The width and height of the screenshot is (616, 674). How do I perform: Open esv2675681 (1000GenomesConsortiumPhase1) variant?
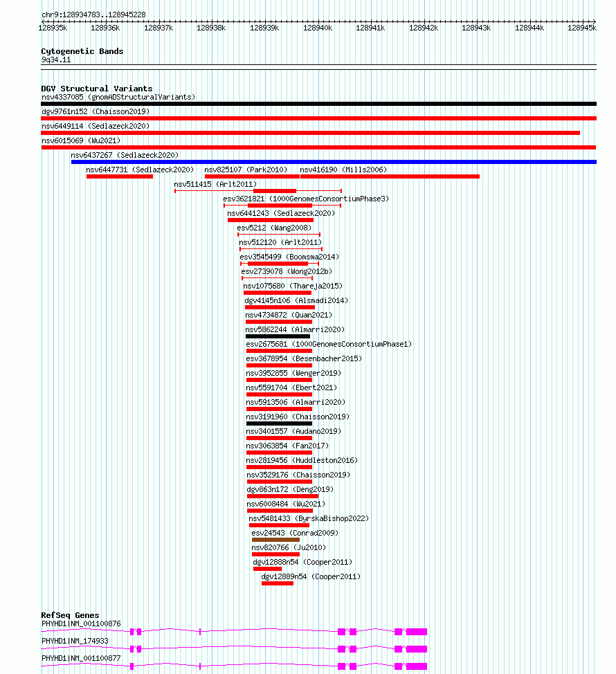(x=329, y=345)
